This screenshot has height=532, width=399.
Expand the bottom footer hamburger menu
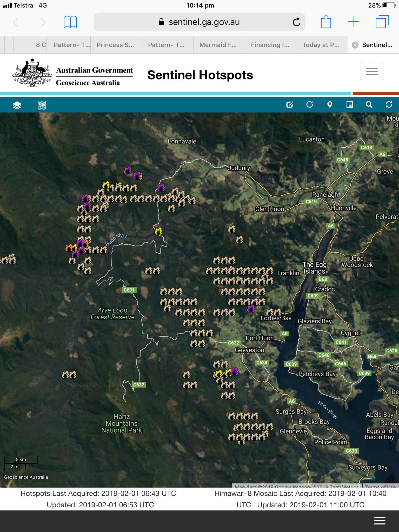tap(380, 521)
